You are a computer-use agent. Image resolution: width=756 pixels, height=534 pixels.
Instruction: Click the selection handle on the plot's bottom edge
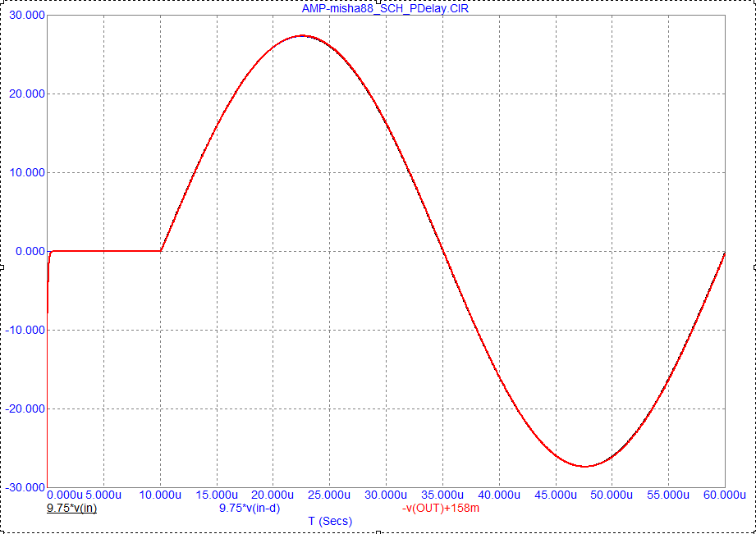378,532
